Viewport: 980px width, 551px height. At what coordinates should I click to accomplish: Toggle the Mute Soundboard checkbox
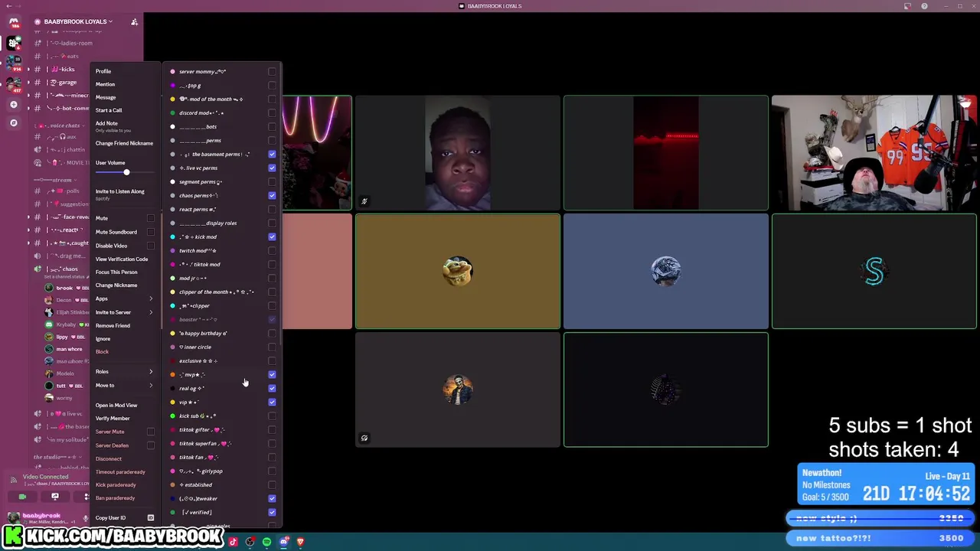(150, 232)
